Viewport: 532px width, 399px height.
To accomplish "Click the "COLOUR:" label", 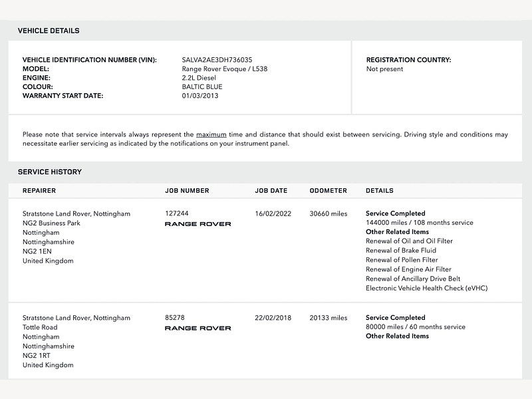I will tap(38, 87).
